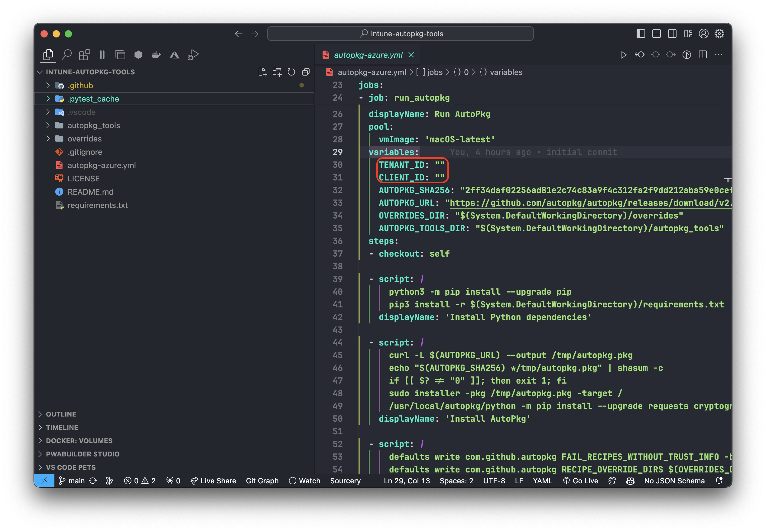The width and height of the screenshot is (766, 532).
Task: Open the Azure view icon
Action: (x=174, y=54)
